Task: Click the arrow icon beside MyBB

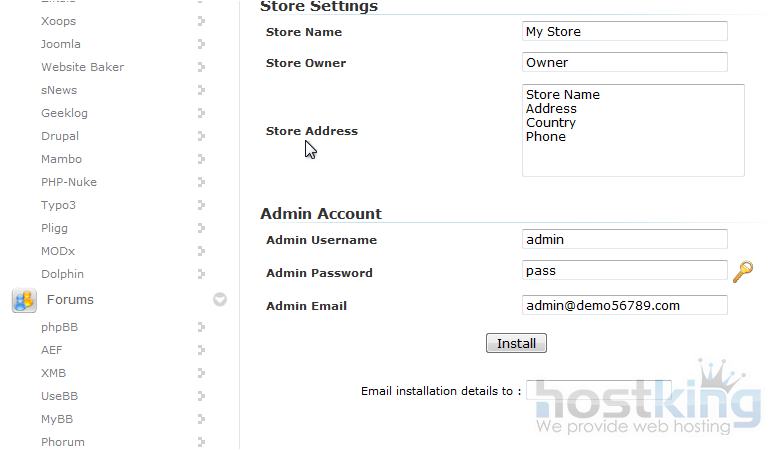Action: [201, 419]
